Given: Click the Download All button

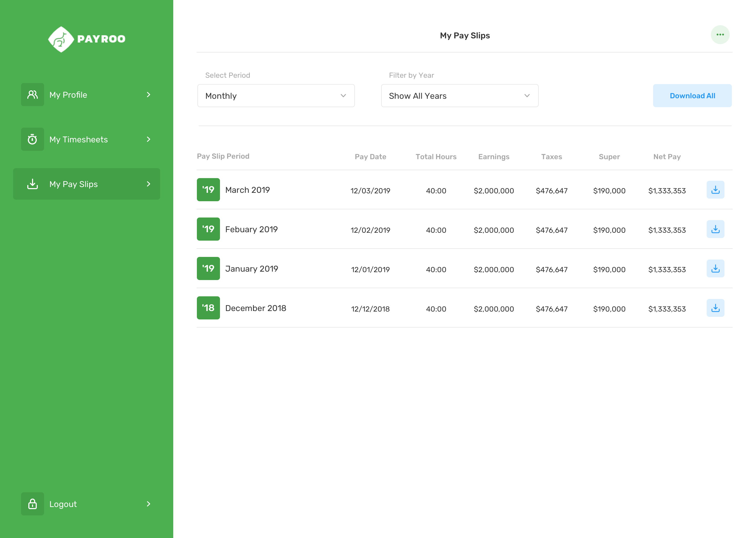Looking at the screenshot, I should [x=692, y=96].
